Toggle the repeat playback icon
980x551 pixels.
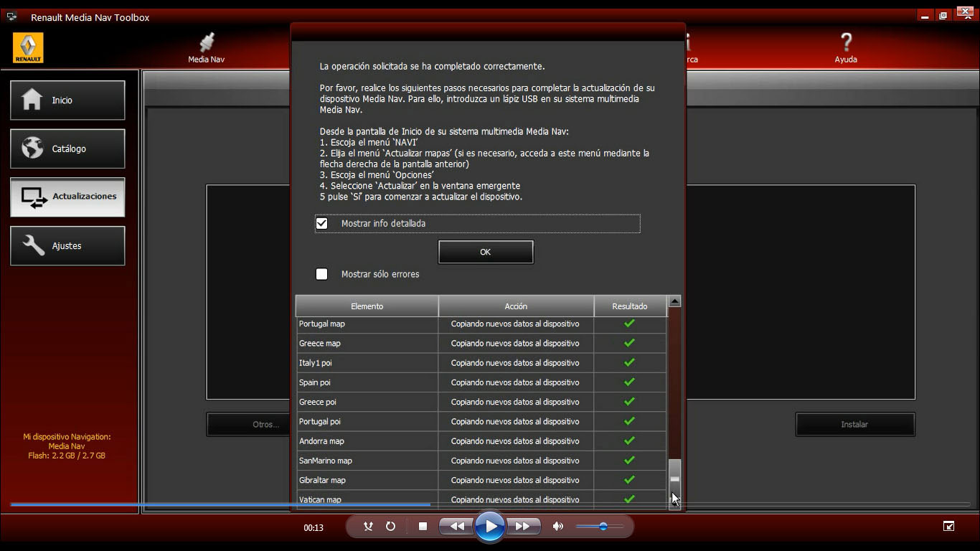click(x=390, y=527)
